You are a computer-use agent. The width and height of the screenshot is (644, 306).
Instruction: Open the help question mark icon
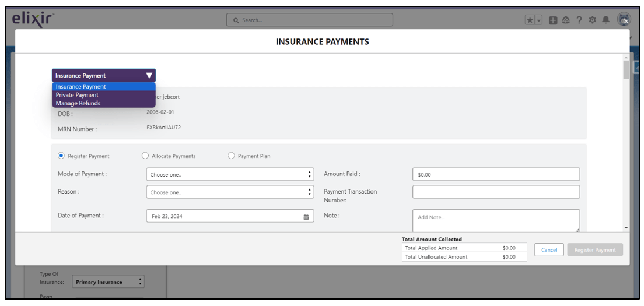coord(579,20)
